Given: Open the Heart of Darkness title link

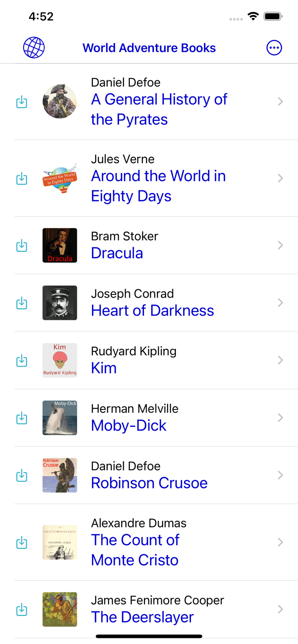Looking at the screenshot, I should point(152,310).
